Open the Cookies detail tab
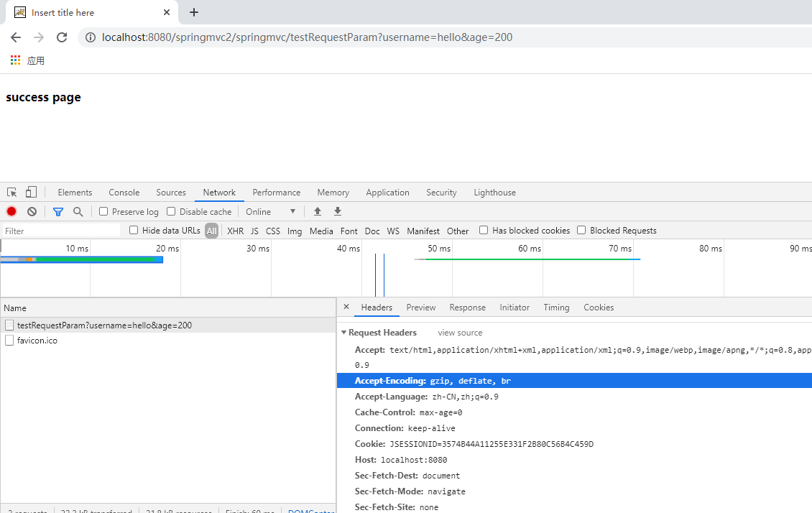The height and width of the screenshot is (513, 812). pyautogui.click(x=599, y=307)
